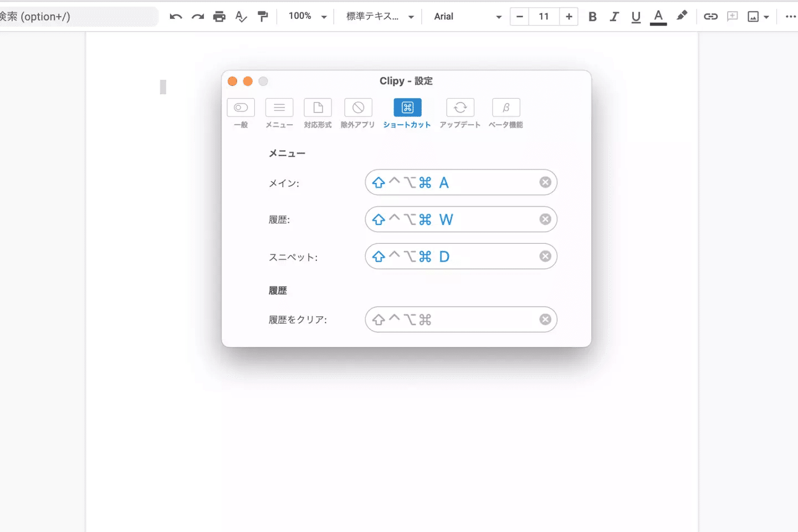Increase font size with plus button
The image size is (798, 532).
click(569, 17)
